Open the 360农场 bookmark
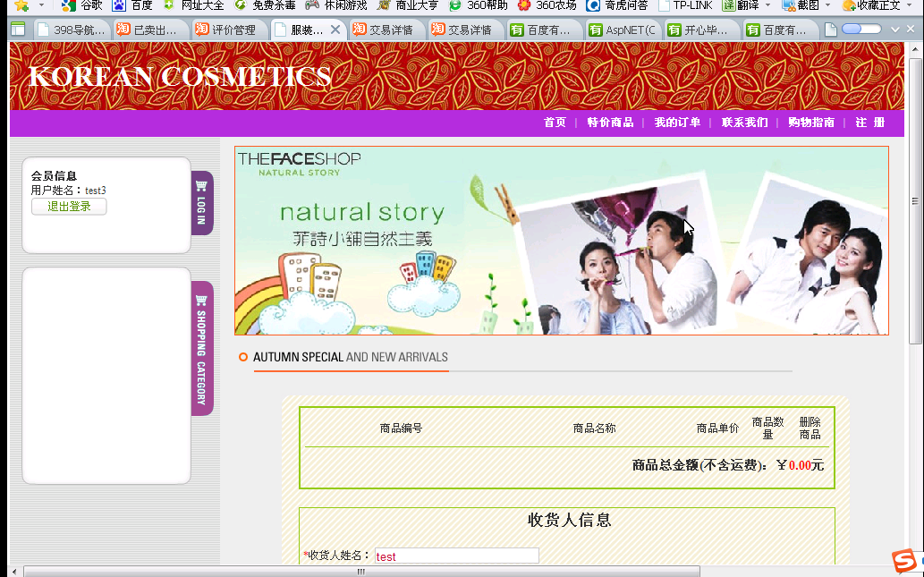 [547, 5]
